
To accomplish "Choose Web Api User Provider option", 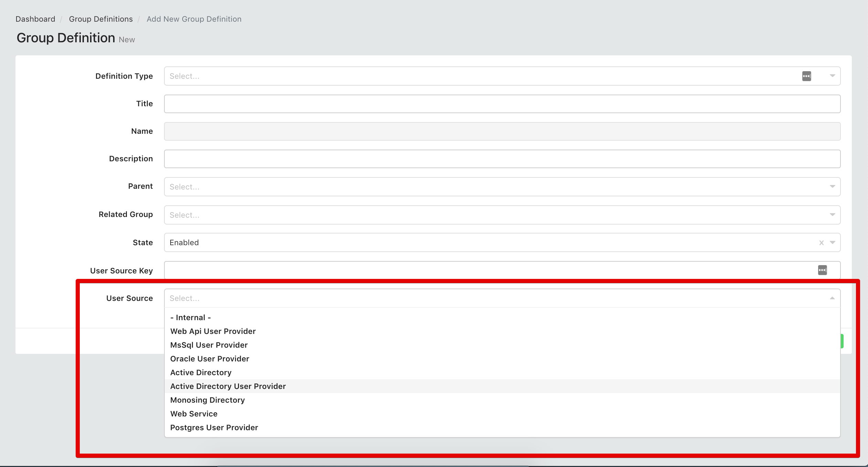I will point(213,331).
